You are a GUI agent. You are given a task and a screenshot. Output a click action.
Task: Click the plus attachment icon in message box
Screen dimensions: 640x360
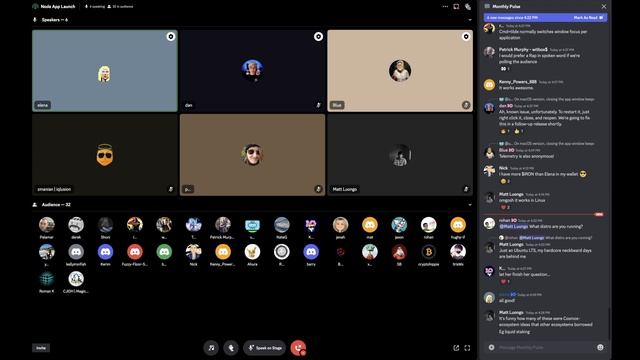point(491,347)
